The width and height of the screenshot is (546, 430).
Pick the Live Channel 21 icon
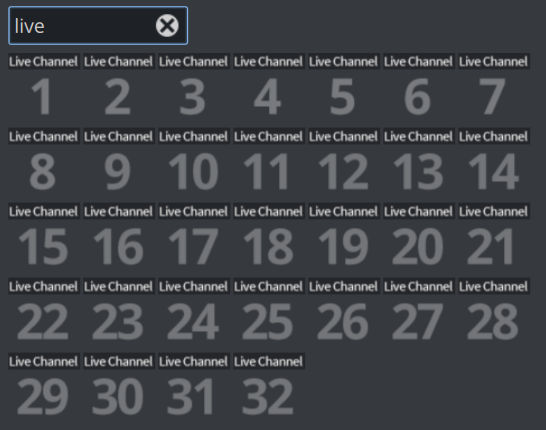[x=493, y=237]
